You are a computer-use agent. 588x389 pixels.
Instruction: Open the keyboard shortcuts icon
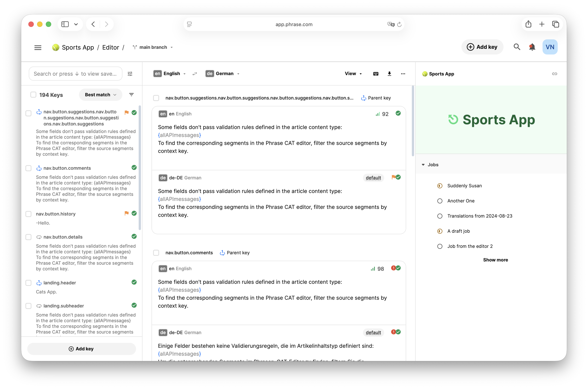376,74
